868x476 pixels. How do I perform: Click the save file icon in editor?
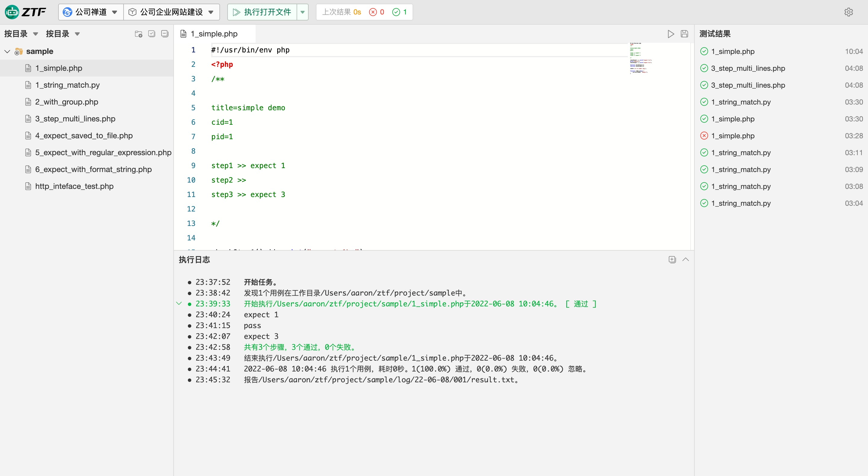(x=684, y=34)
